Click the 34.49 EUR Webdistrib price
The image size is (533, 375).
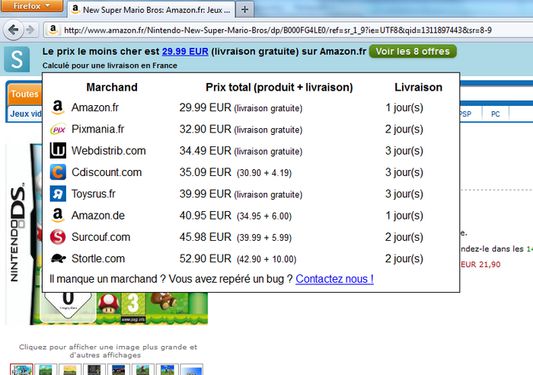[x=205, y=151]
